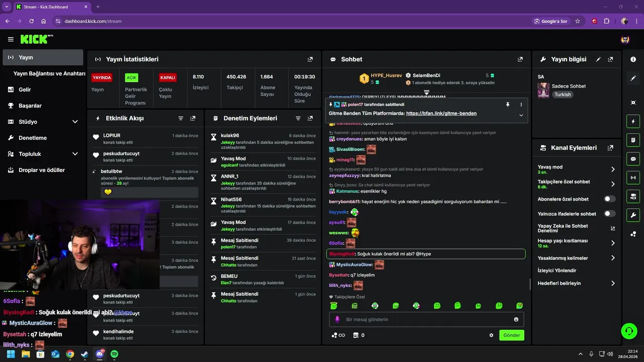644x362 pixels.
Task: Select Yayın in the sidebar
Action: coord(43,57)
